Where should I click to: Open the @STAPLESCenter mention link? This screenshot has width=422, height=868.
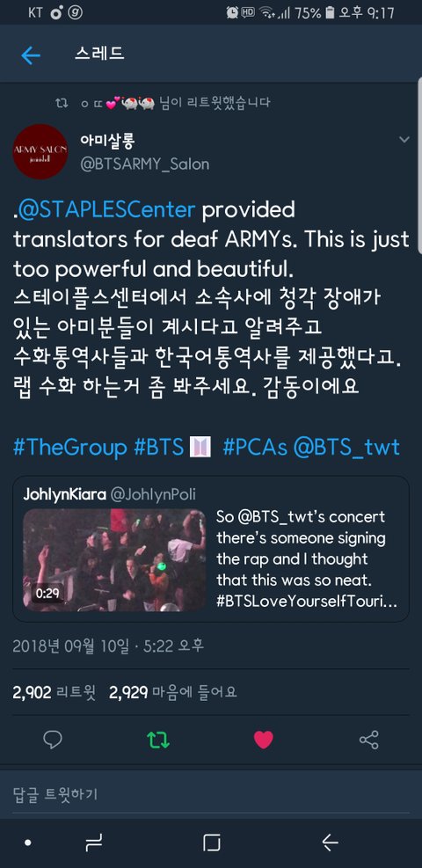point(106,210)
